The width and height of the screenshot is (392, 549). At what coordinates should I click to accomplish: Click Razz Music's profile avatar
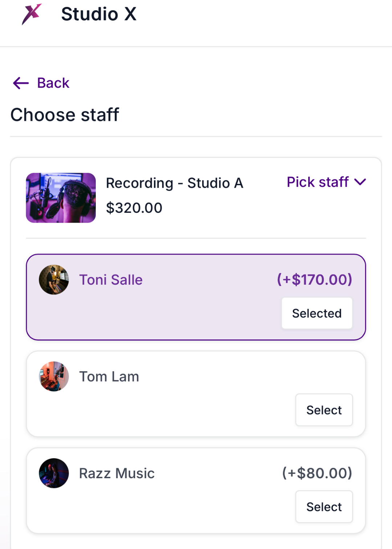(54, 473)
